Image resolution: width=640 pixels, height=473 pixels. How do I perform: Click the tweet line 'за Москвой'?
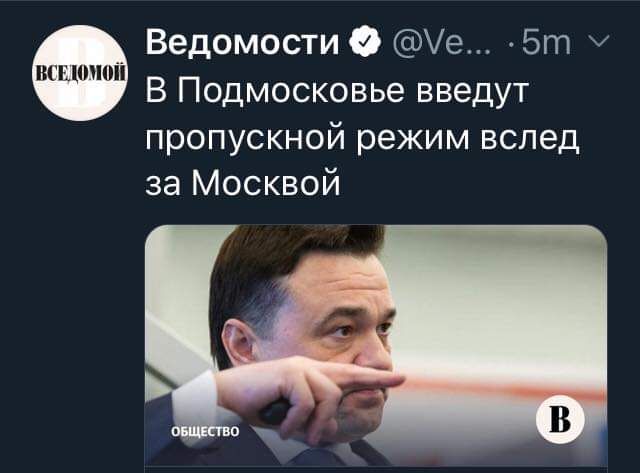pyautogui.click(x=243, y=182)
